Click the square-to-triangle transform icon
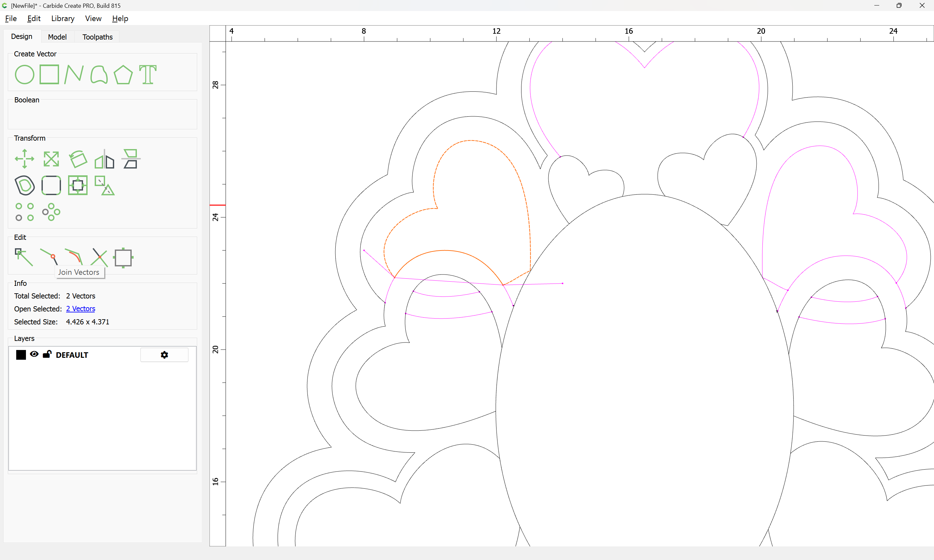This screenshot has height=560, width=934. (104, 185)
